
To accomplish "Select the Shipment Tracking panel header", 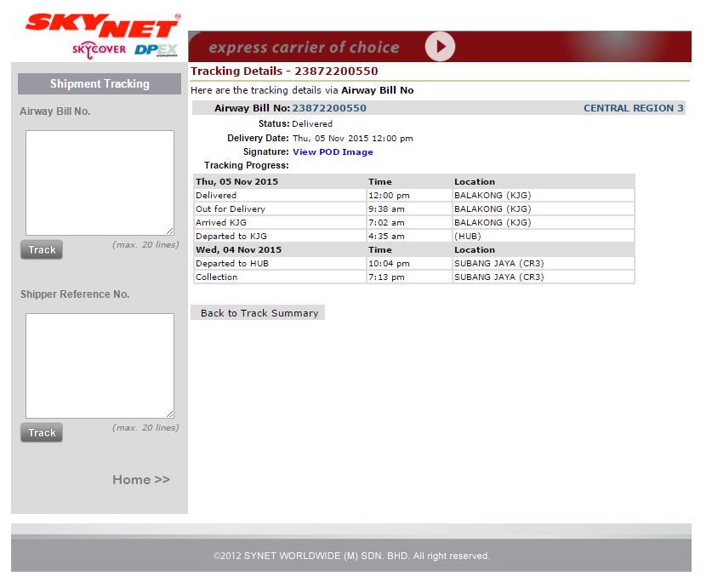I will 100,83.
